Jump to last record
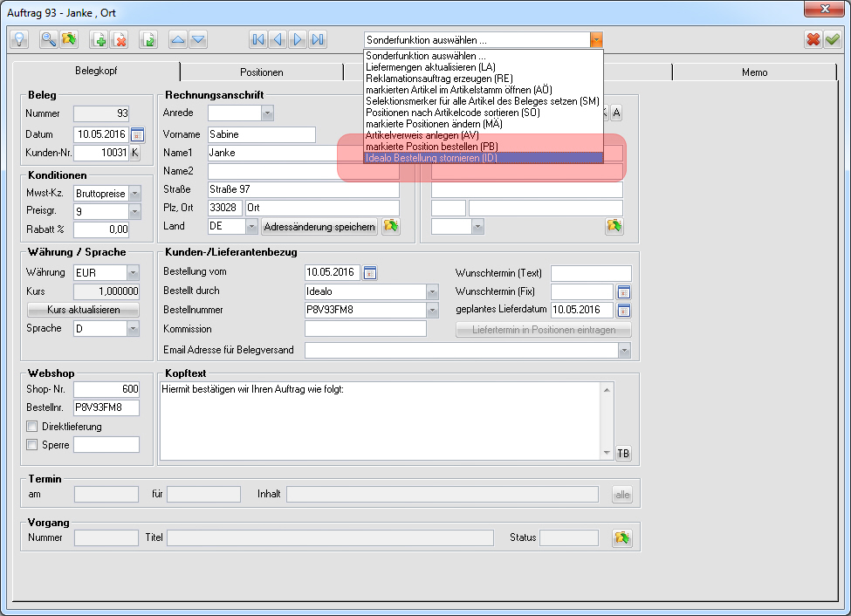This screenshot has width=851, height=616. 318,39
